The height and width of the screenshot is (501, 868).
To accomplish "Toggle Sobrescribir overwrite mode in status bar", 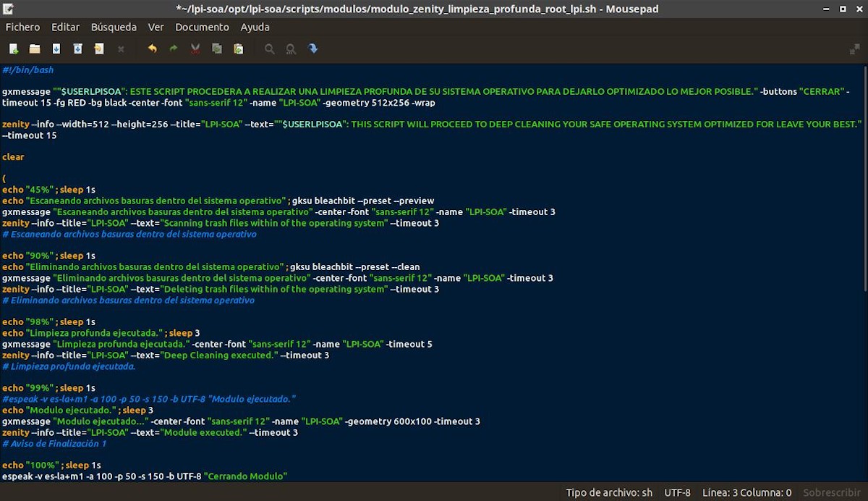I will pos(832,492).
